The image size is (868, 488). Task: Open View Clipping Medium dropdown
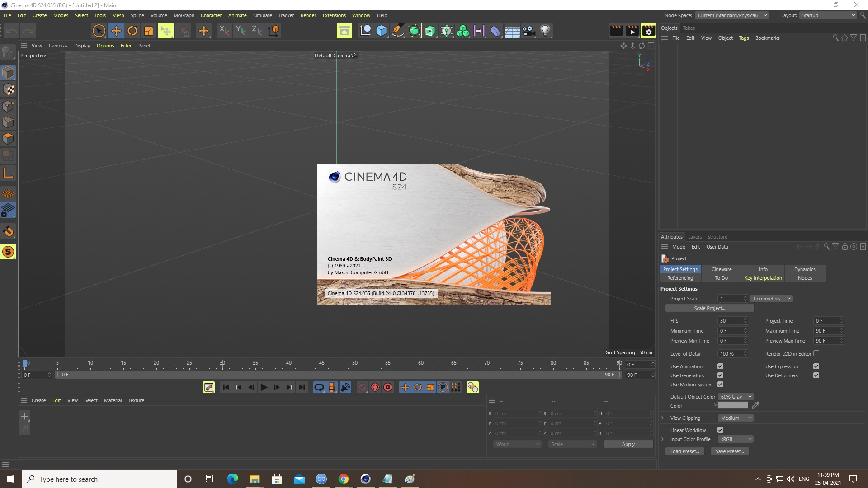click(x=735, y=418)
